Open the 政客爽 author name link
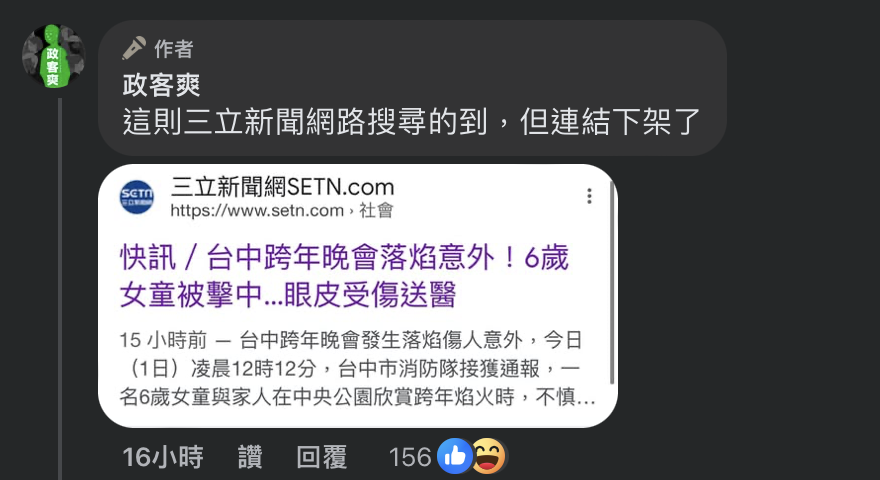This screenshot has width=880, height=480. pyautogui.click(x=162, y=85)
